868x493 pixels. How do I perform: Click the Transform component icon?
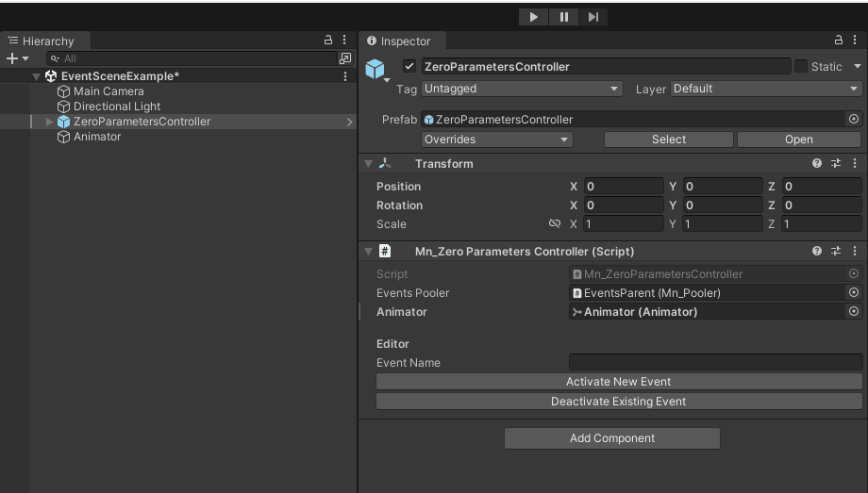pyautogui.click(x=385, y=163)
